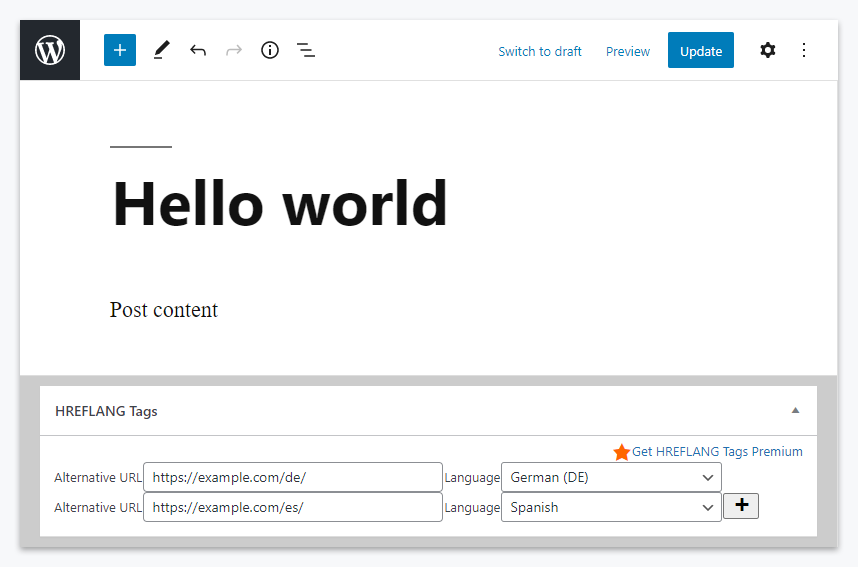This screenshot has height=567, width=858.
Task: Open the Settings gear panel
Action: click(x=767, y=50)
